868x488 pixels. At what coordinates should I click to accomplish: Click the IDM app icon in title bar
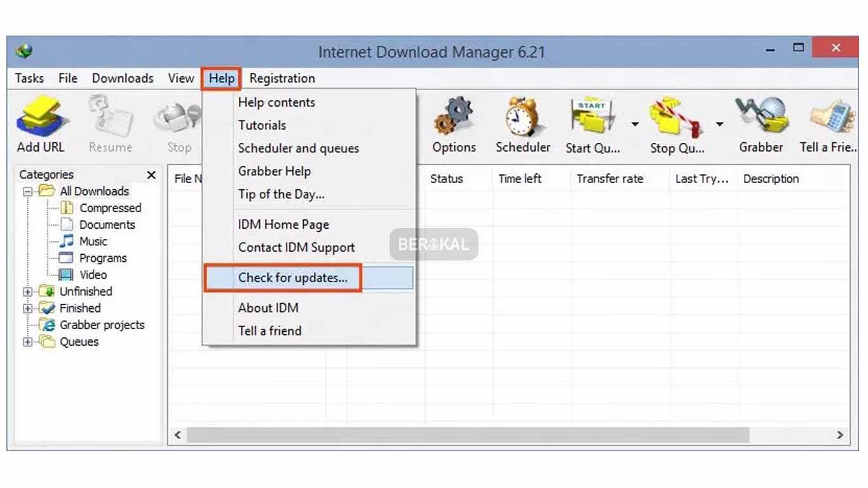tap(24, 51)
